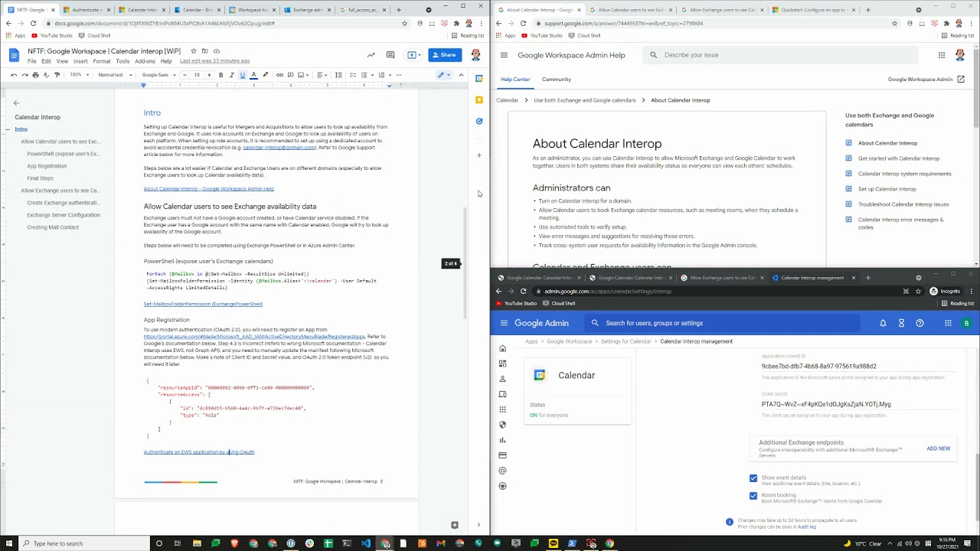Toggle underline formatting in Docs
This screenshot has height=551, width=980.
(242, 75)
